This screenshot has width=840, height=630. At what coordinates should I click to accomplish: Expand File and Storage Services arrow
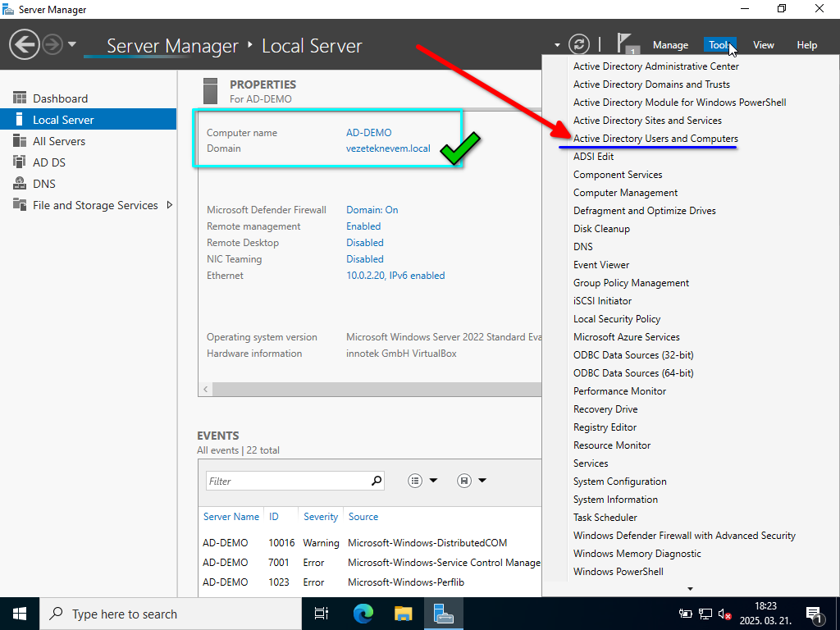pyautogui.click(x=170, y=205)
